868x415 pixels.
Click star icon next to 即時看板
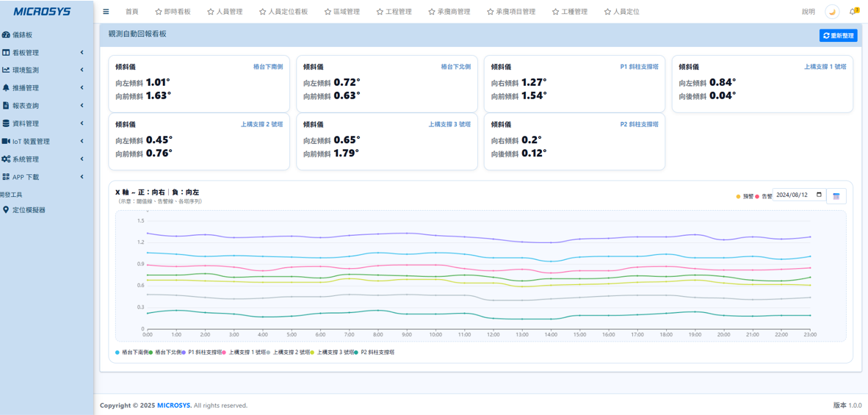click(x=159, y=12)
